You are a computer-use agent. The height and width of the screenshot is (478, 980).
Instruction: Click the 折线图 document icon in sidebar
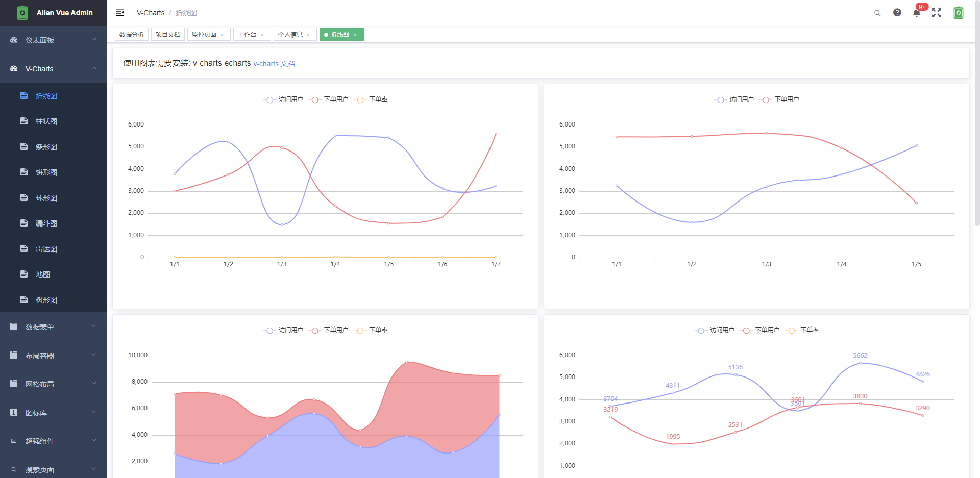pos(24,95)
